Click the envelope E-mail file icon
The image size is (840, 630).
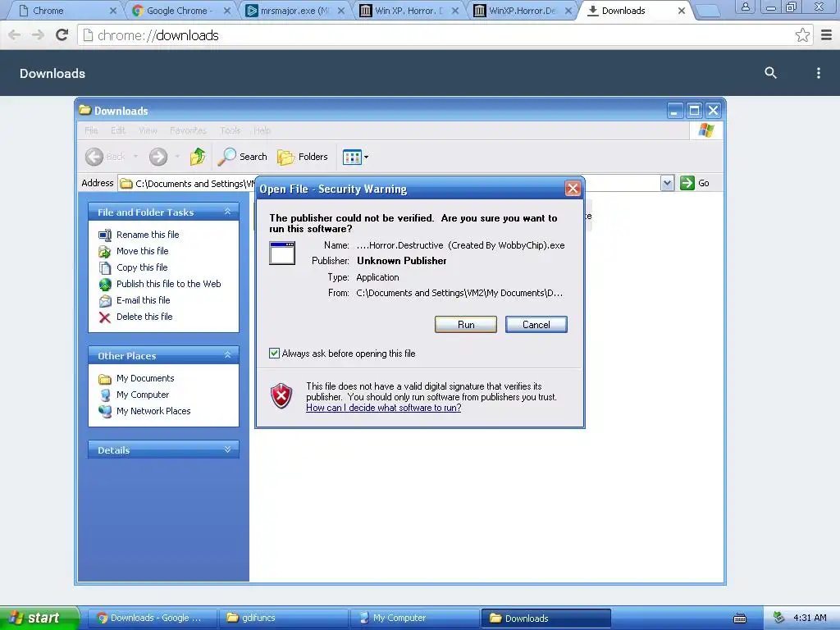click(x=105, y=301)
